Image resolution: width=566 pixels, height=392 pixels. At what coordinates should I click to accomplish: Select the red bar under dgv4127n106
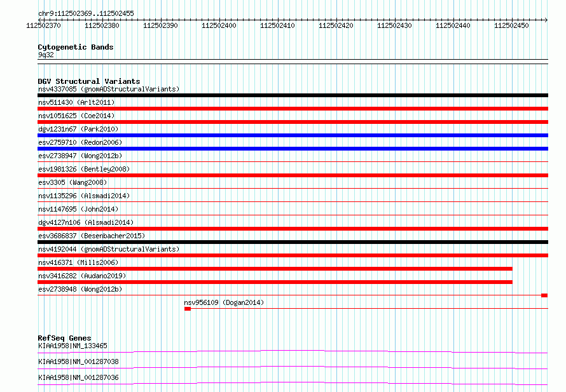[293, 229]
